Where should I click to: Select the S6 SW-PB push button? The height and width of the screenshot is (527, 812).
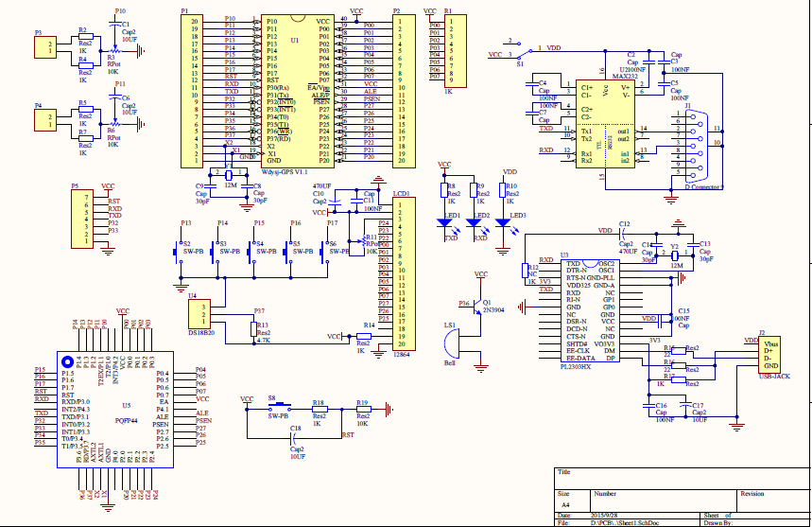[x=324, y=253]
